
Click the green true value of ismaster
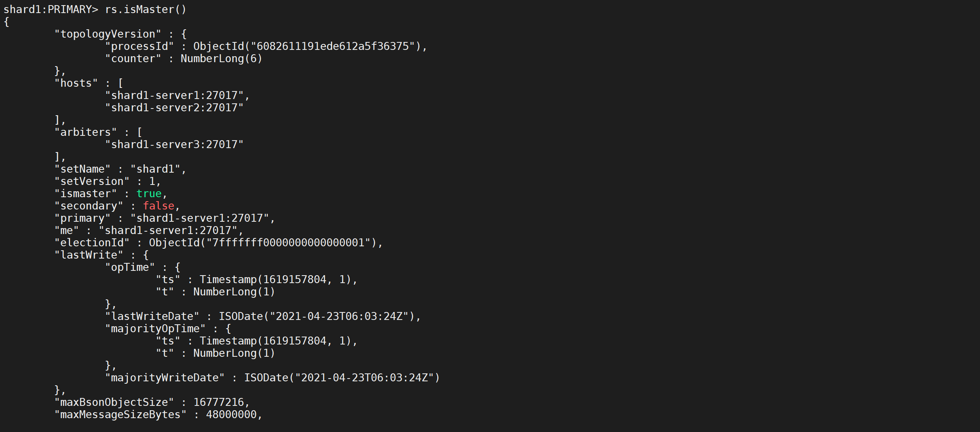149,194
